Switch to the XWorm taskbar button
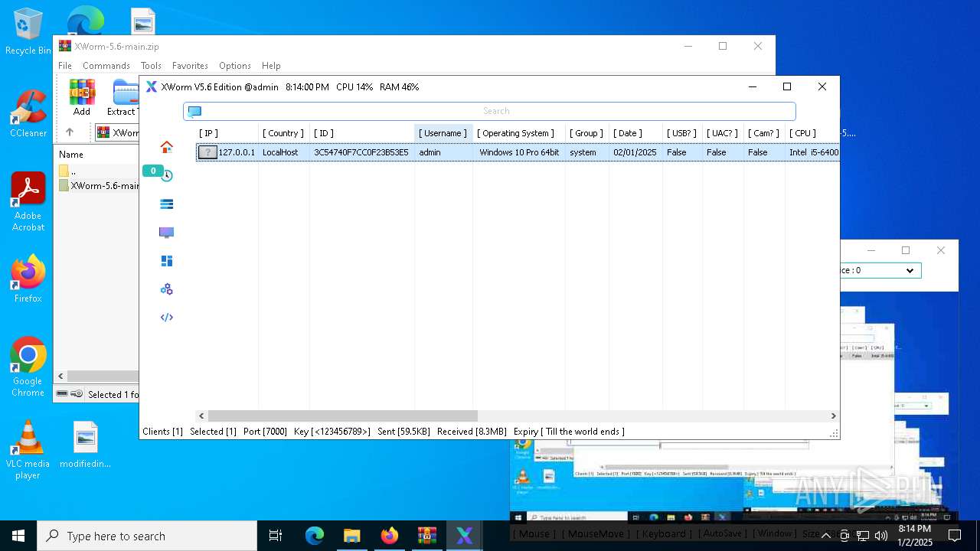 click(x=465, y=536)
